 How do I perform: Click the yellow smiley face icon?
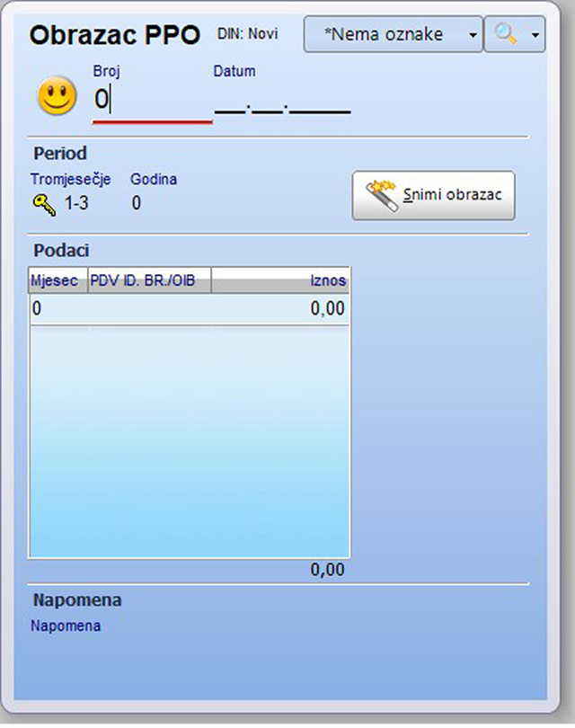coord(57,96)
